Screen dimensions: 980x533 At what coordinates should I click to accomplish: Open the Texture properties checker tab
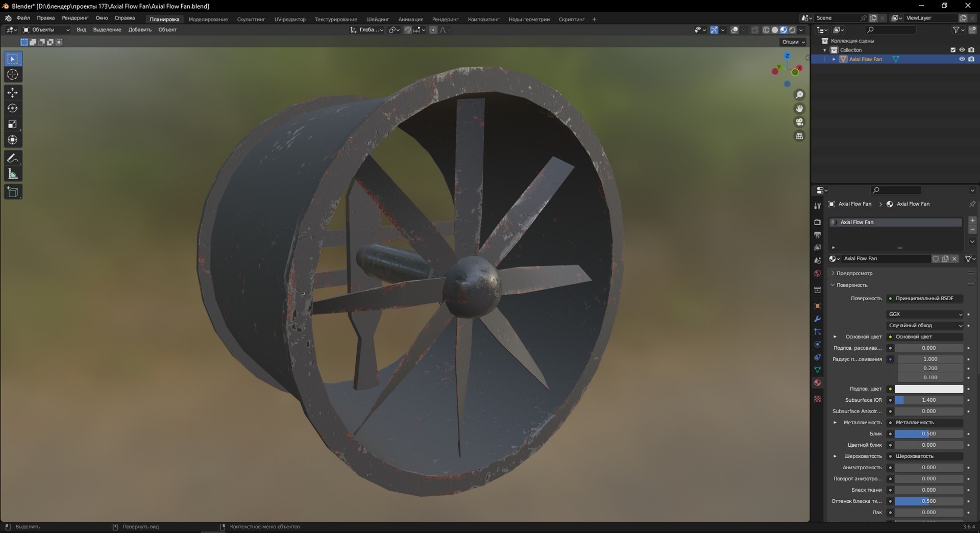[817, 399]
